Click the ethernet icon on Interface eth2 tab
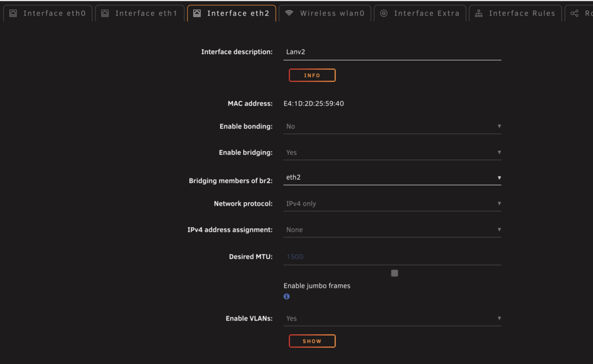This screenshot has width=593, height=364. (197, 13)
